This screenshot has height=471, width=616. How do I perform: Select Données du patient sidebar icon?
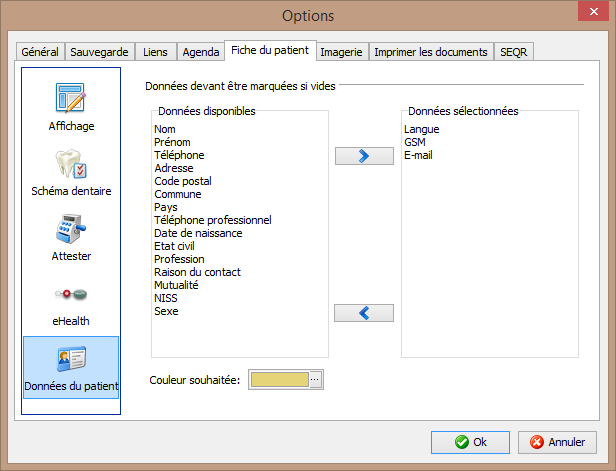point(71,359)
